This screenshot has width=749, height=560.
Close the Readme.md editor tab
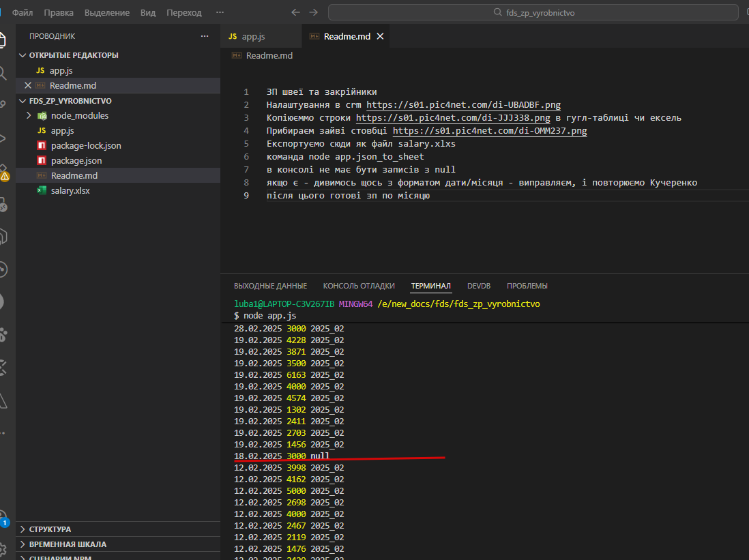(x=381, y=36)
